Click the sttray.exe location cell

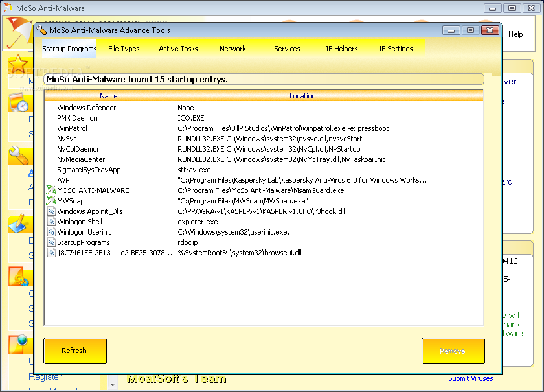click(194, 170)
